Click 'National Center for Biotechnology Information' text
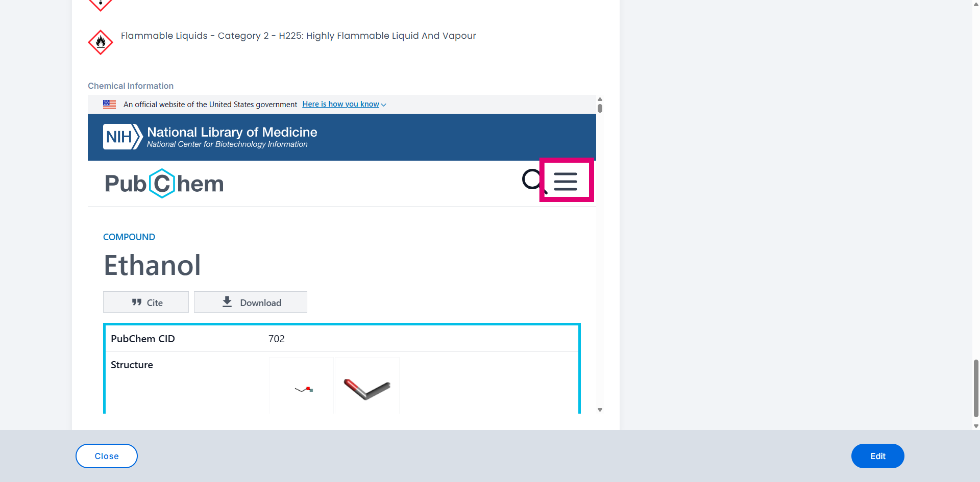Image resolution: width=980 pixels, height=482 pixels. (227, 144)
